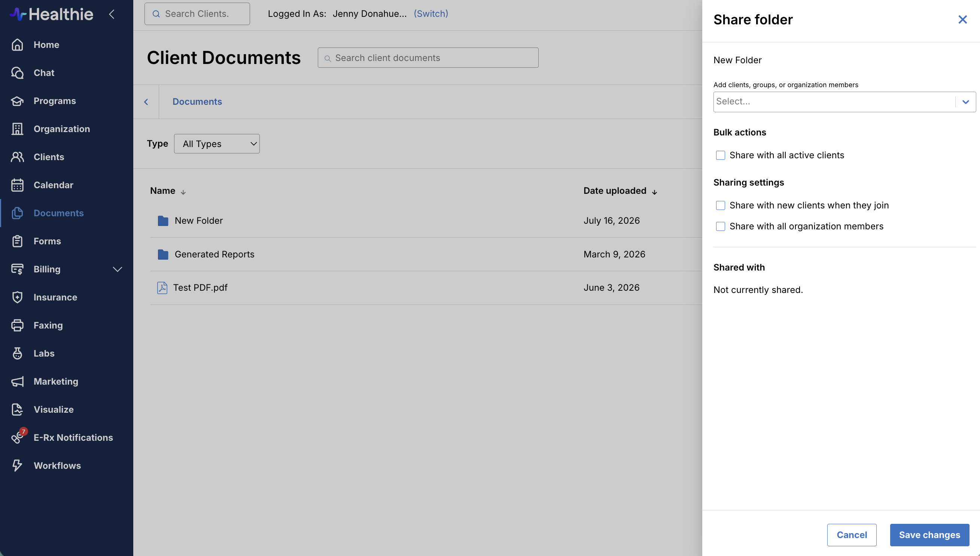Click the Generated Reports folder icon

click(163, 254)
